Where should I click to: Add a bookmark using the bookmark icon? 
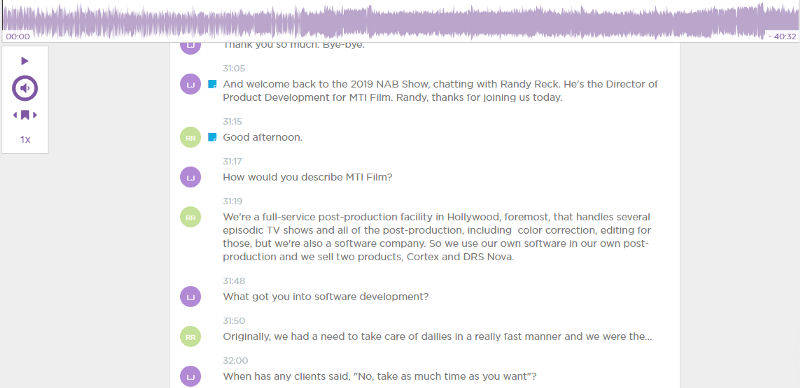[x=25, y=115]
